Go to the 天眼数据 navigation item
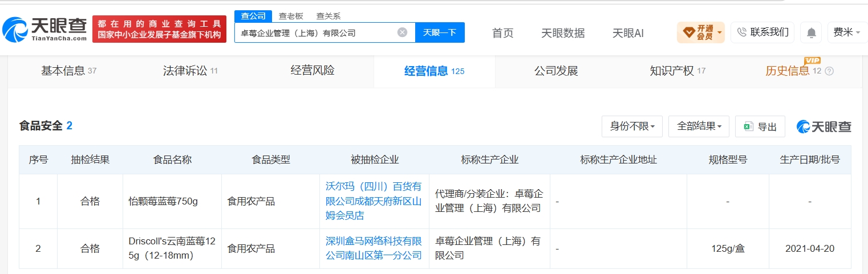Viewport: 868px width, 274px height. pyautogui.click(x=563, y=33)
